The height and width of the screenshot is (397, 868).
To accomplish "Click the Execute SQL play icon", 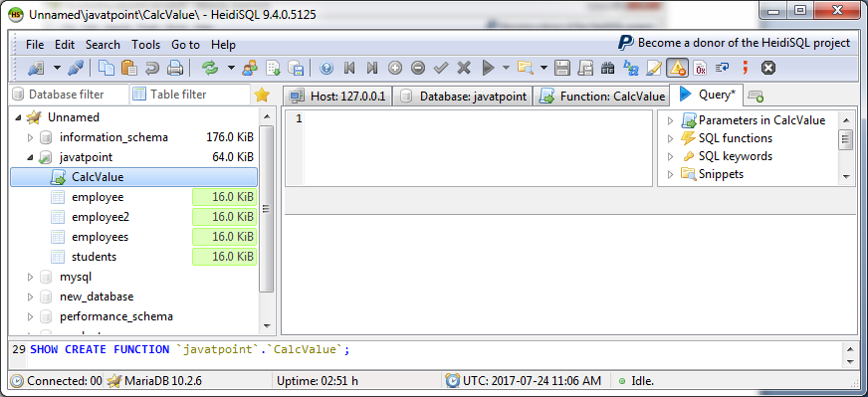I will coord(488,68).
